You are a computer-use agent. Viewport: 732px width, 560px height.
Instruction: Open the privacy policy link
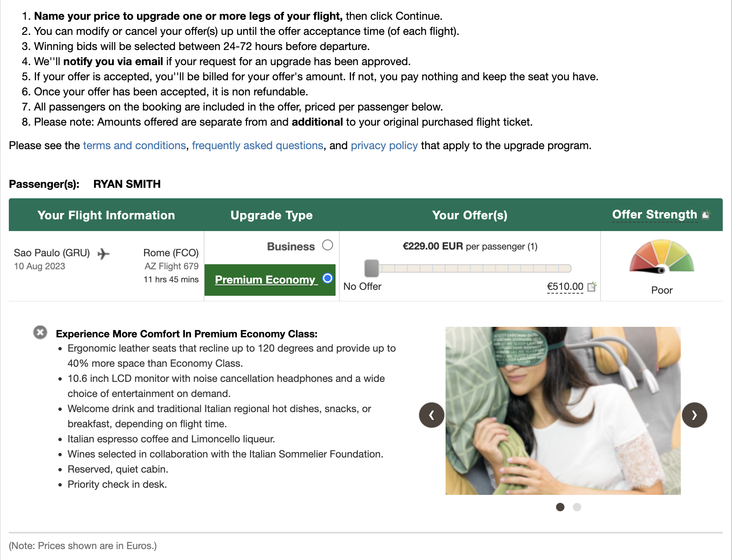384,145
